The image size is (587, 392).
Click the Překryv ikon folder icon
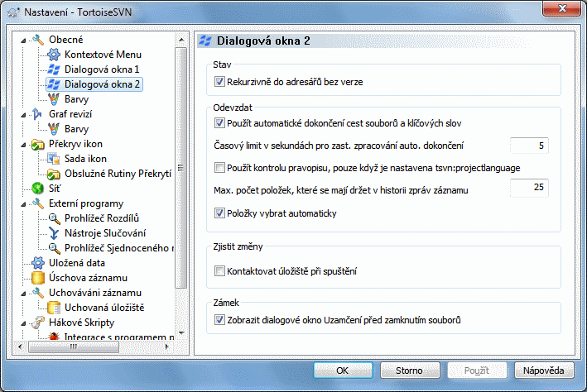38,144
